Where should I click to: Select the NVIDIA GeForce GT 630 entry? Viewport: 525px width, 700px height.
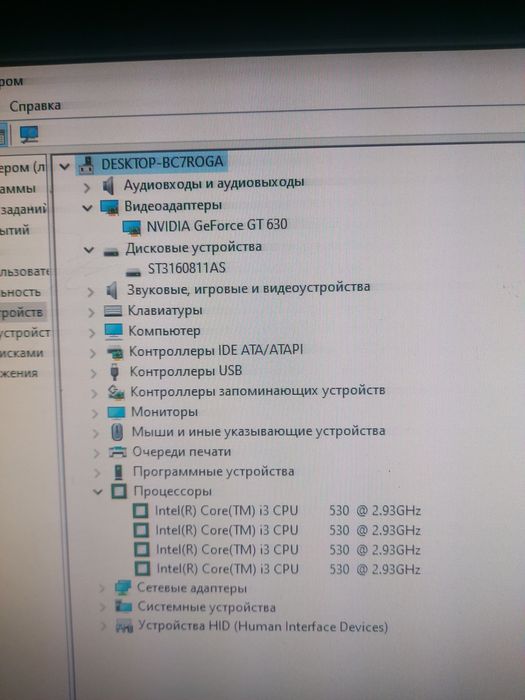[217, 225]
